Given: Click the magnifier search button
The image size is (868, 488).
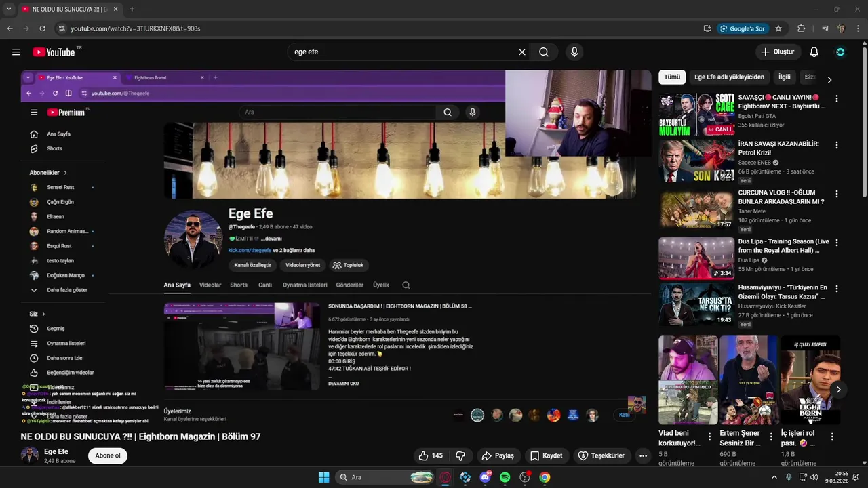Looking at the screenshot, I should [544, 52].
